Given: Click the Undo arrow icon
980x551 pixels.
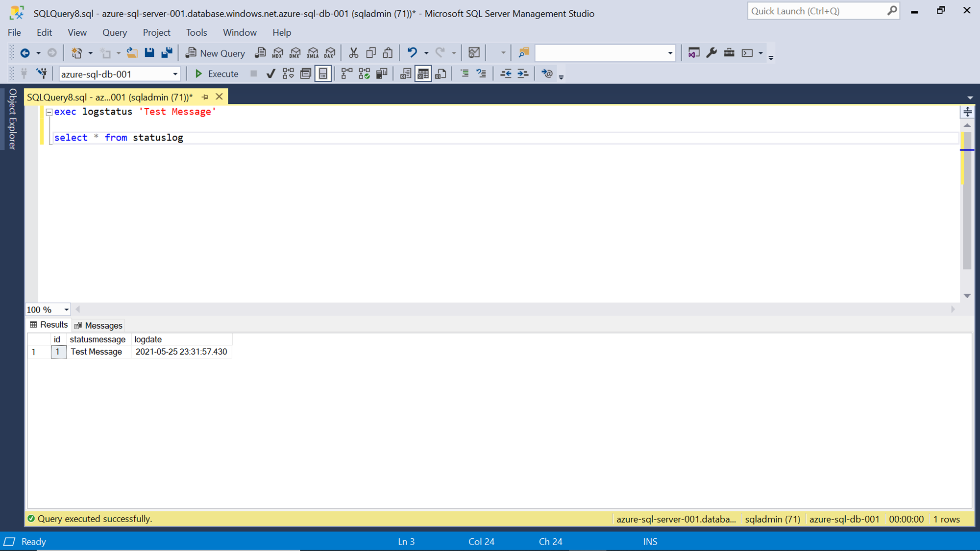Looking at the screenshot, I should point(412,53).
